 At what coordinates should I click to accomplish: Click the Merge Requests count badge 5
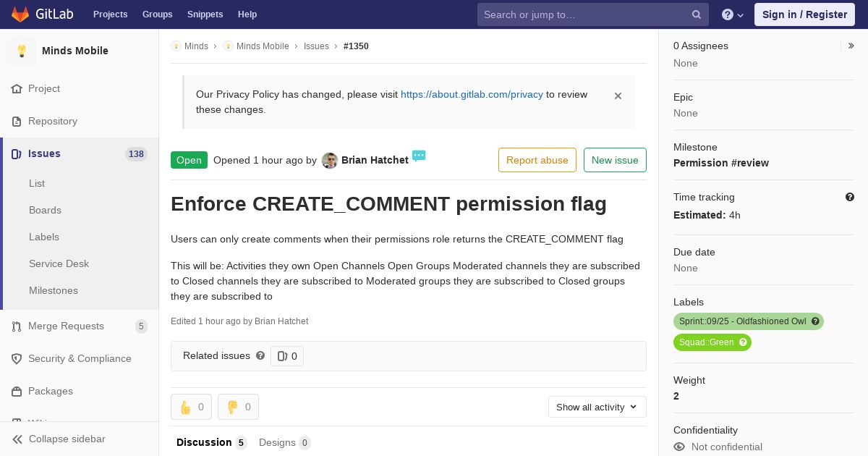[x=141, y=326]
